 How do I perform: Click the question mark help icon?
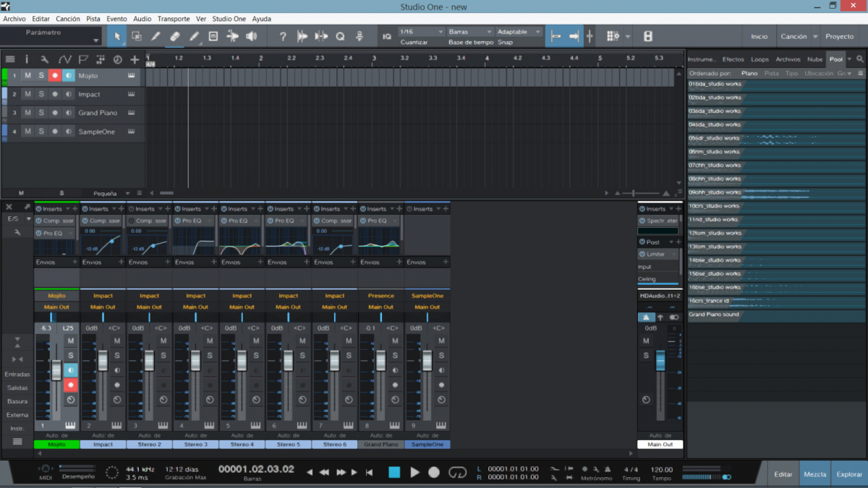coord(283,36)
